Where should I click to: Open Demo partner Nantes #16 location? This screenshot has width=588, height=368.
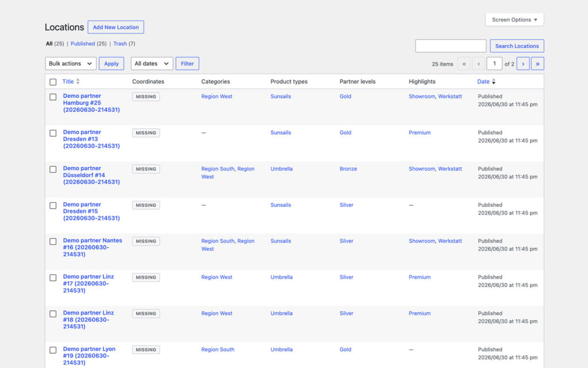coord(92,247)
